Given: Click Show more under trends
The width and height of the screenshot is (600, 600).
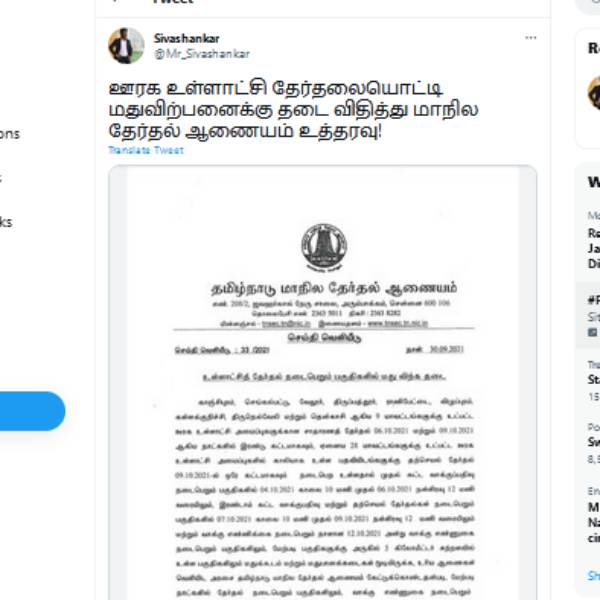Looking at the screenshot, I should [593, 576].
